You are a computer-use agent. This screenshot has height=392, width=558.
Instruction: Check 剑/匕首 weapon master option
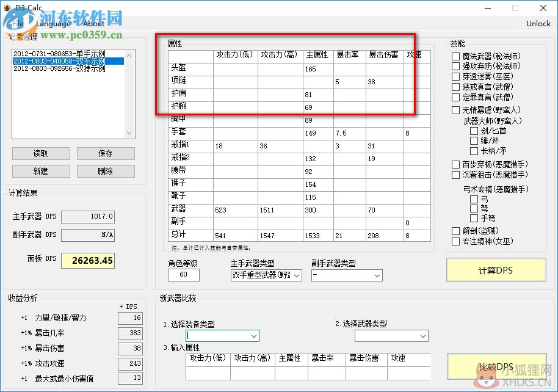(474, 131)
